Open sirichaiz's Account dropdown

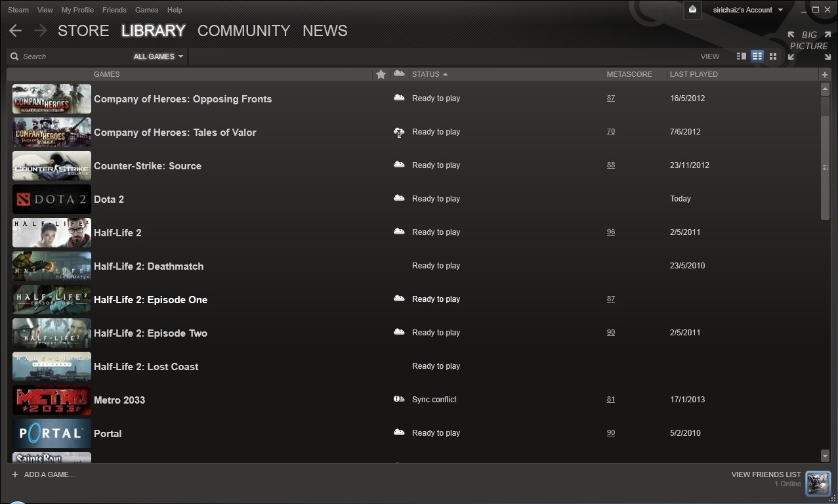pos(748,10)
